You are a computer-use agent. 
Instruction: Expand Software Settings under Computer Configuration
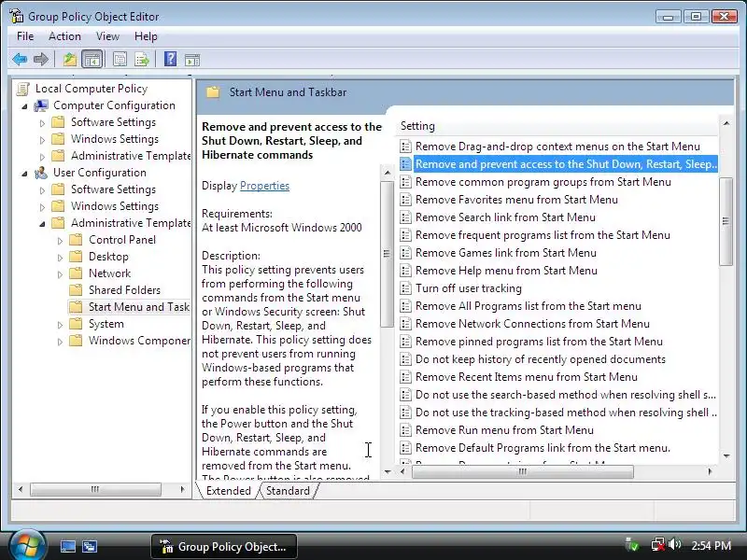pyautogui.click(x=42, y=123)
